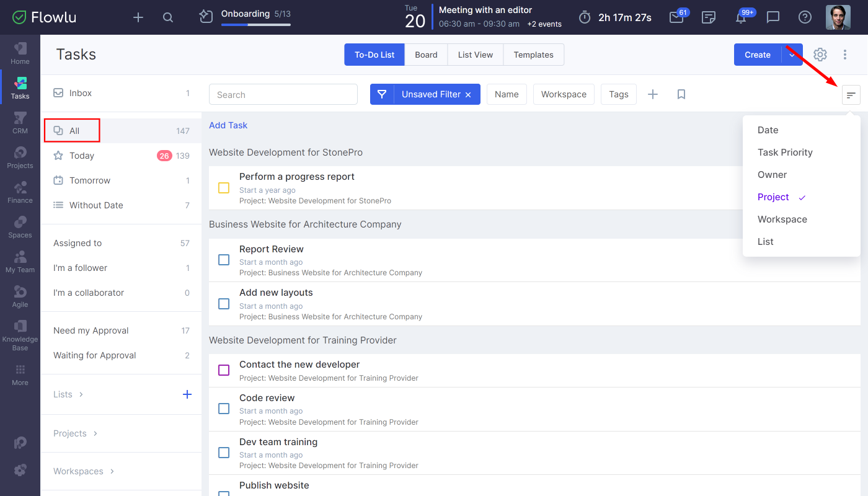Viewport: 868px width, 496px height.
Task: Click the Onboarding progress bar
Action: pos(255,25)
